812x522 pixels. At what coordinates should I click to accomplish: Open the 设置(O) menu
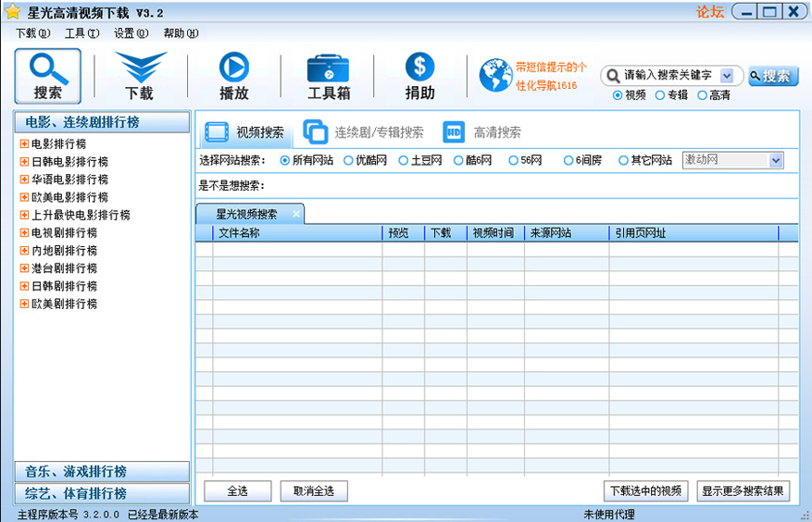[x=131, y=33]
